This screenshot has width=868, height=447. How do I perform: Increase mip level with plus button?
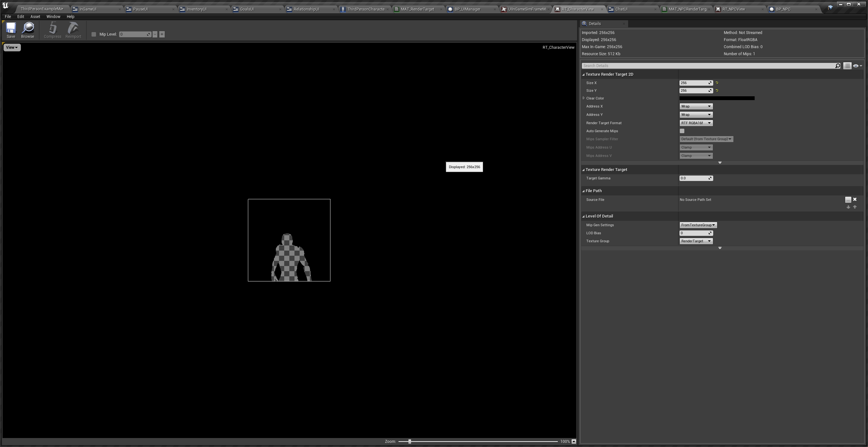coord(162,34)
